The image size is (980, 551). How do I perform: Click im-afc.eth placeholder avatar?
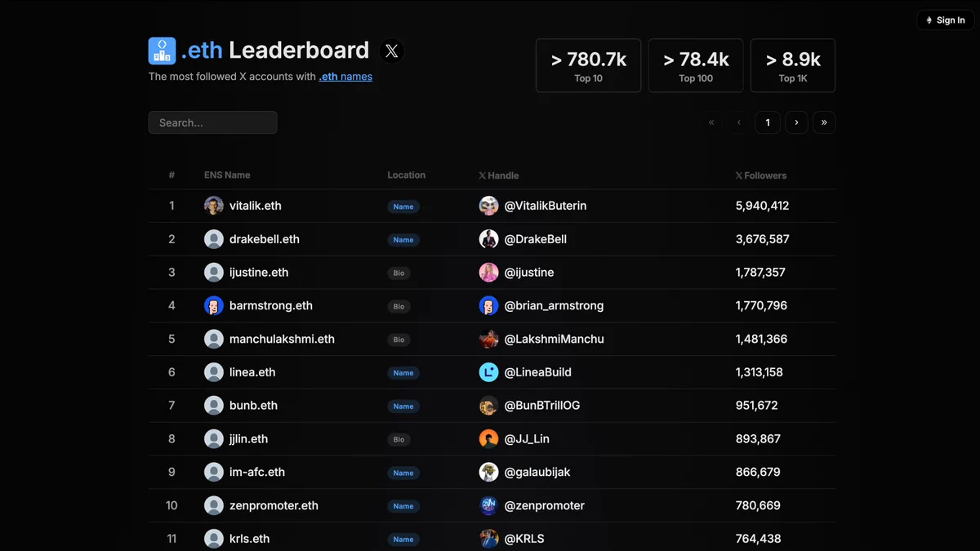pyautogui.click(x=214, y=472)
